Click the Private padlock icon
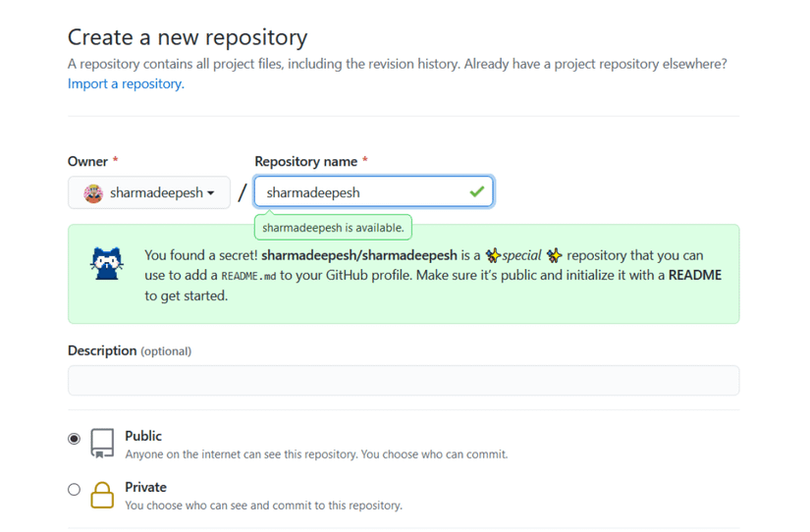 102,496
